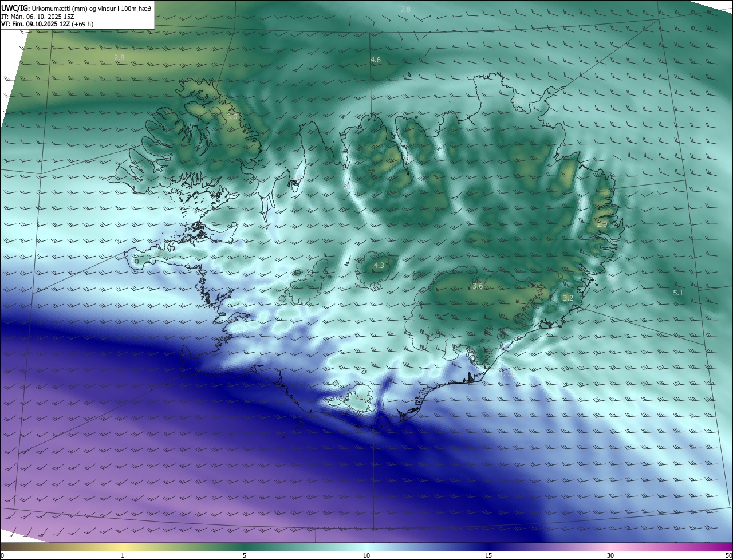The width and height of the screenshot is (733, 560).
Task: Click the 5.1 value over the eastern sea
Action: point(678,293)
